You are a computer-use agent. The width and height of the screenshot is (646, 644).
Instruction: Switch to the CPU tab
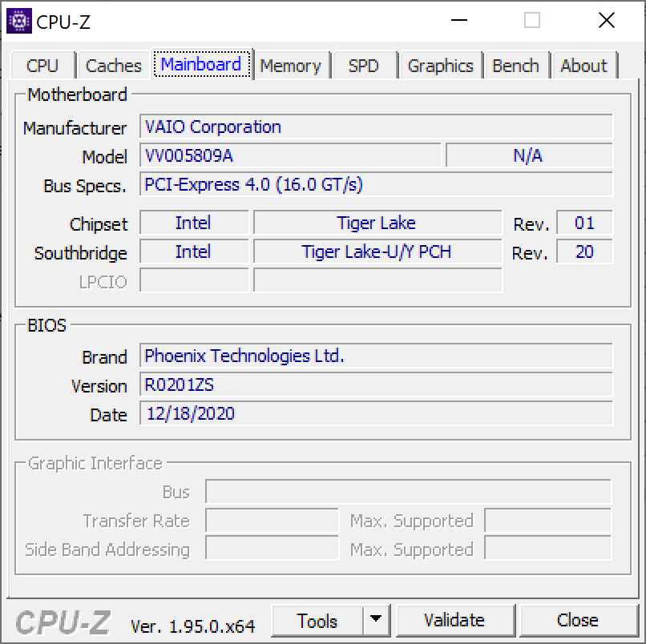(42, 66)
